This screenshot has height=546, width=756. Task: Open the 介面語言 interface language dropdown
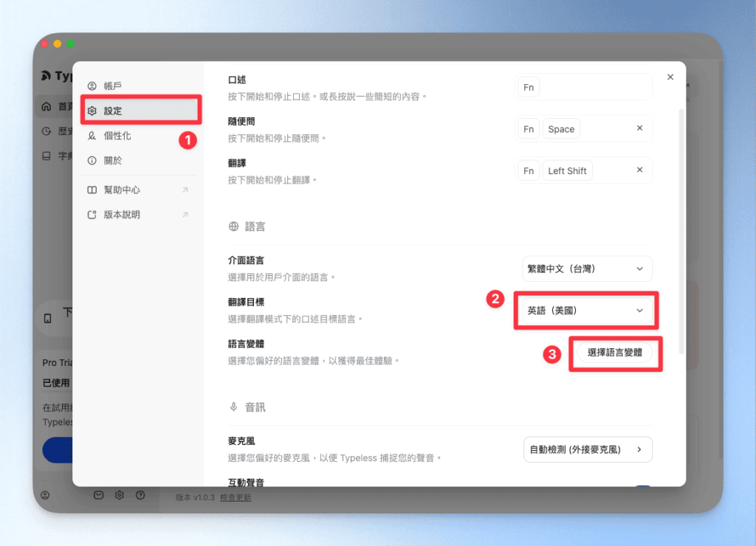(x=587, y=269)
